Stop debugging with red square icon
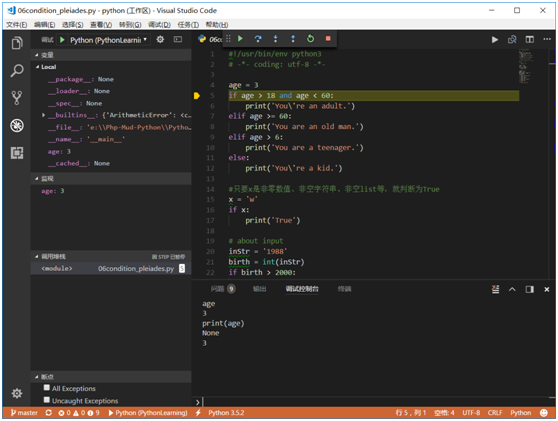558x421 pixels. (328, 38)
